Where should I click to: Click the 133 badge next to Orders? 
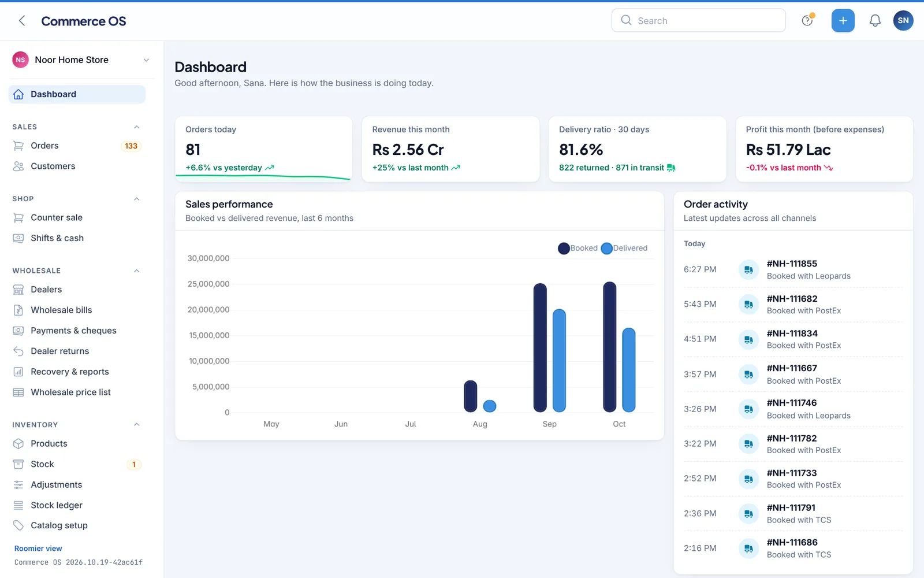click(x=131, y=146)
